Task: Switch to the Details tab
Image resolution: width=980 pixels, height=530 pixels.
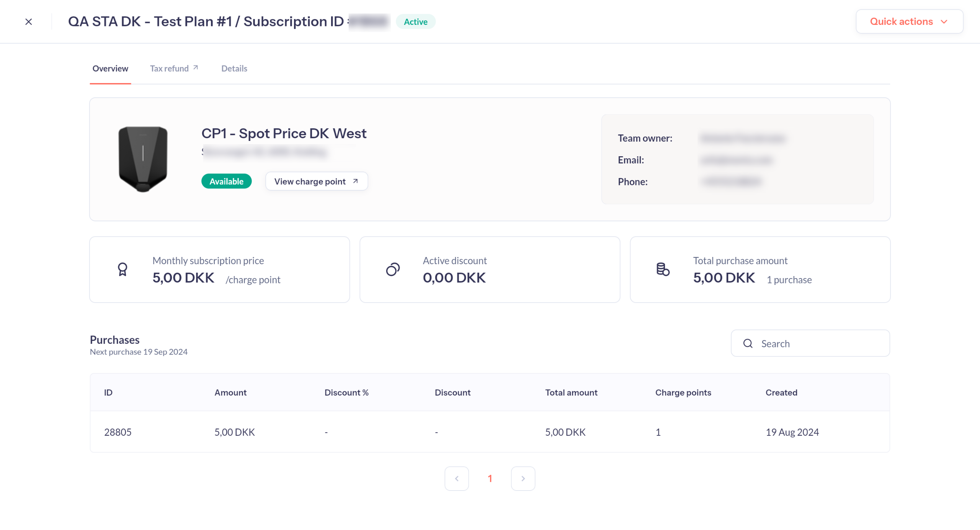Action: coord(234,69)
